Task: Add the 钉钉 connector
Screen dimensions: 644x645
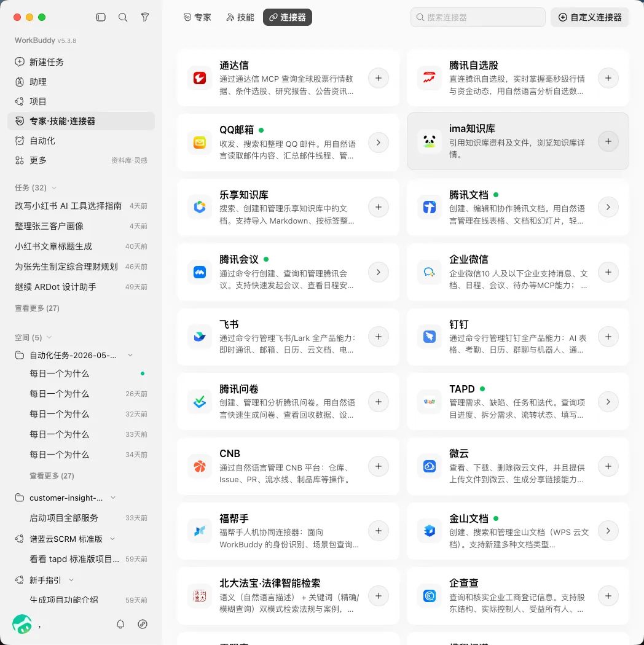Action: (608, 337)
